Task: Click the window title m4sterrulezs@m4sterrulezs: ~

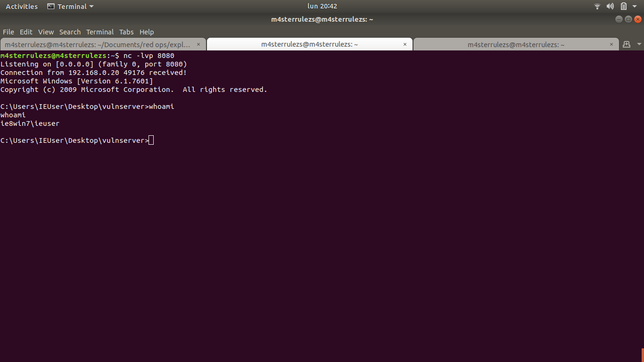Action: click(x=322, y=19)
